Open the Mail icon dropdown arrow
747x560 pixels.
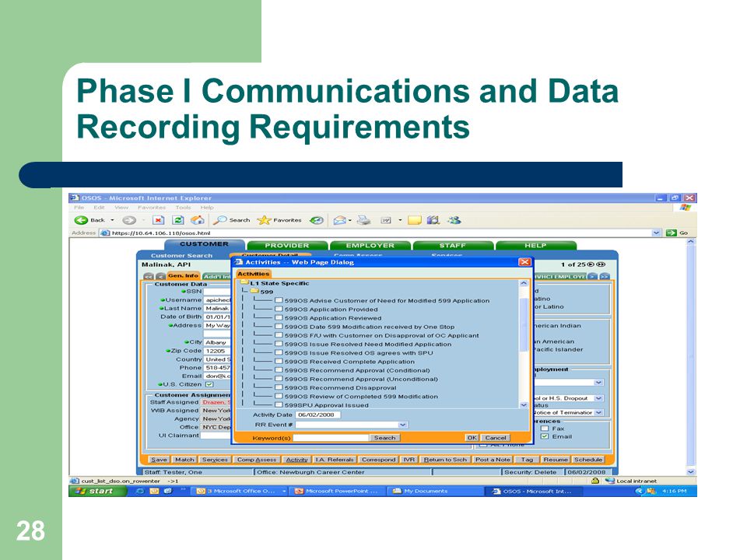pyautogui.click(x=350, y=220)
